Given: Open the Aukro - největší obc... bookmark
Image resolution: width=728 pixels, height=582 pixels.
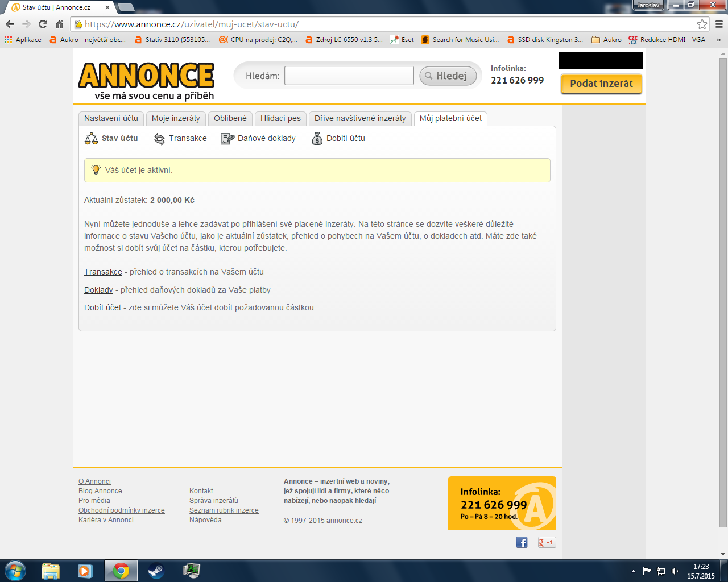Looking at the screenshot, I should point(88,40).
